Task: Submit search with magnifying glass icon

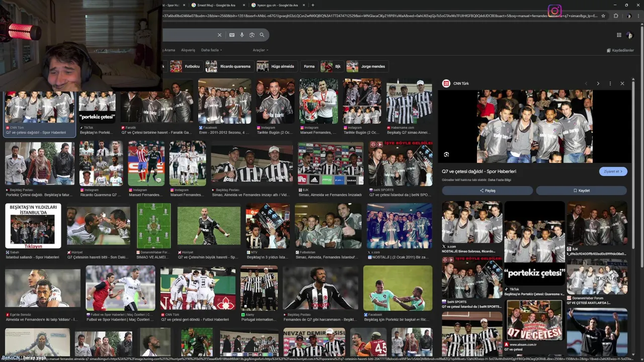Action: coord(262,35)
